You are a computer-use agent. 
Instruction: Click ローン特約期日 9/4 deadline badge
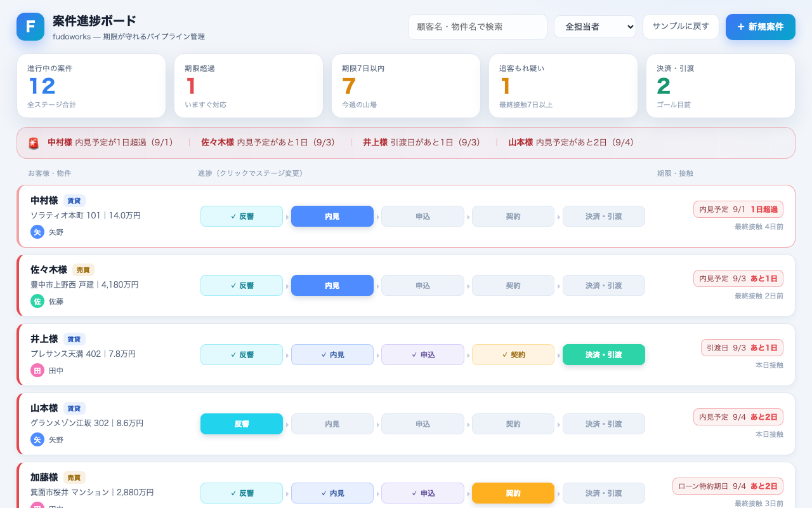[x=728, y=486]
